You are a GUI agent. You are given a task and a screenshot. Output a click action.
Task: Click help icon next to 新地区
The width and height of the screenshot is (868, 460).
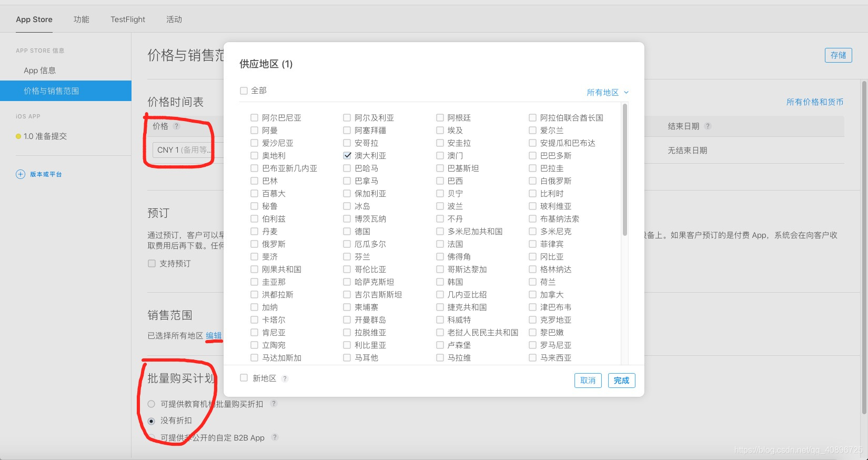[x=285, y=378]
